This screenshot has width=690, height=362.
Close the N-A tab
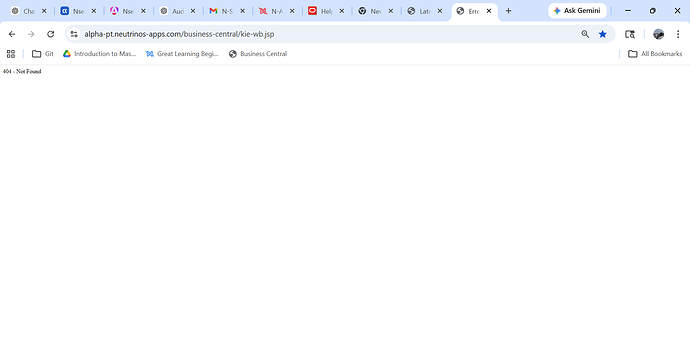292,11
